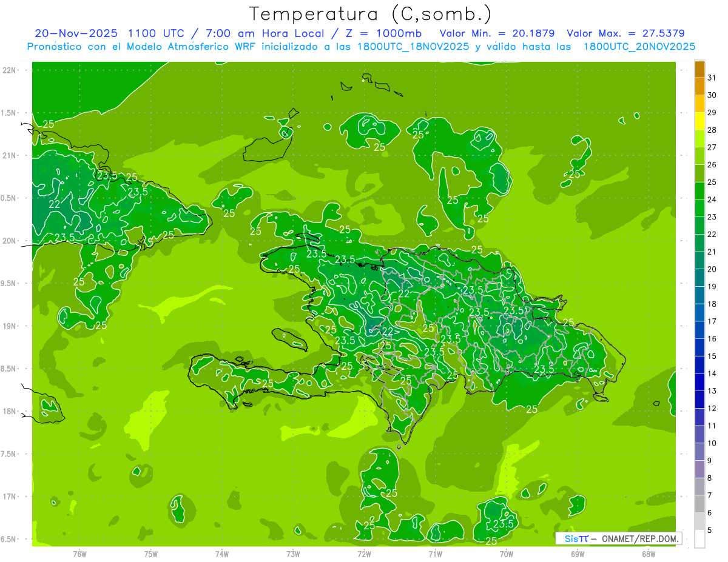Click the "74W" longitude axis label
The height and width of the screenshot is (562, 728).
[x=222, y=554]
